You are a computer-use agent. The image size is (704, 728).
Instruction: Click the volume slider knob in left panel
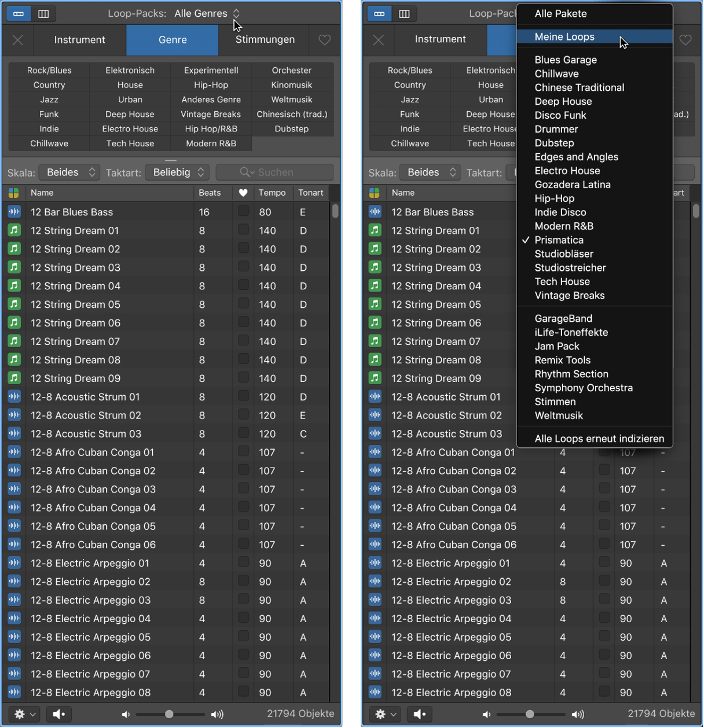coord(169,714)
